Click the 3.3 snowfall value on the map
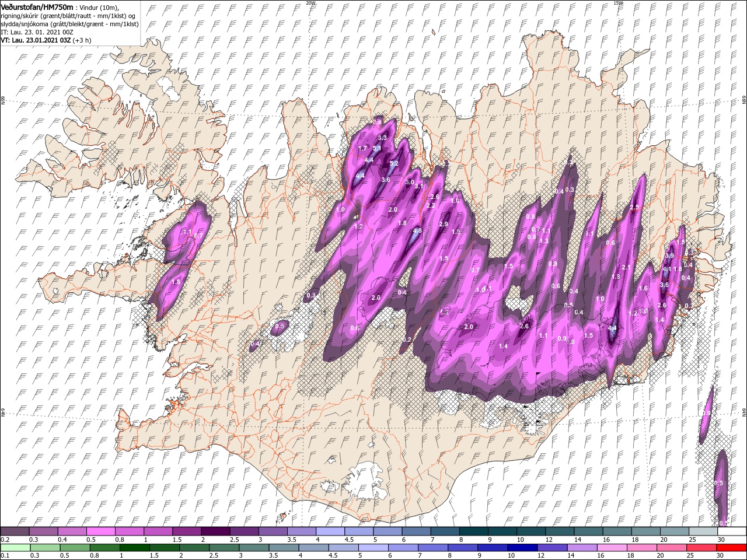 click(x=383, y=138)
